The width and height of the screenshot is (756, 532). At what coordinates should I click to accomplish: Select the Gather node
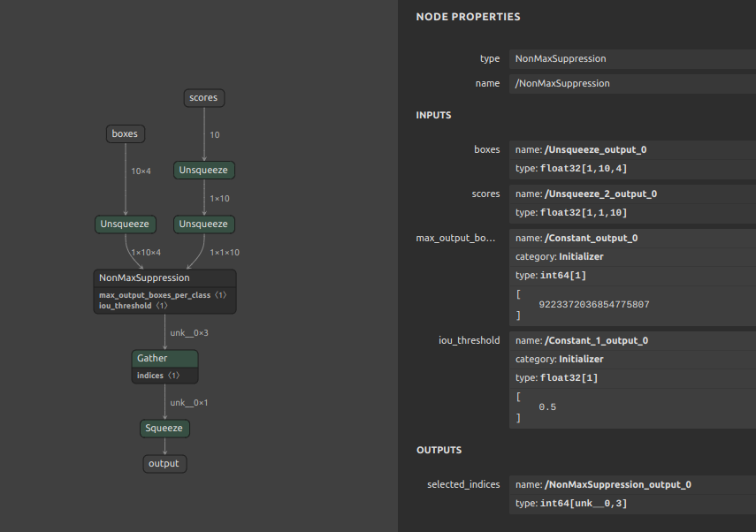164,359
